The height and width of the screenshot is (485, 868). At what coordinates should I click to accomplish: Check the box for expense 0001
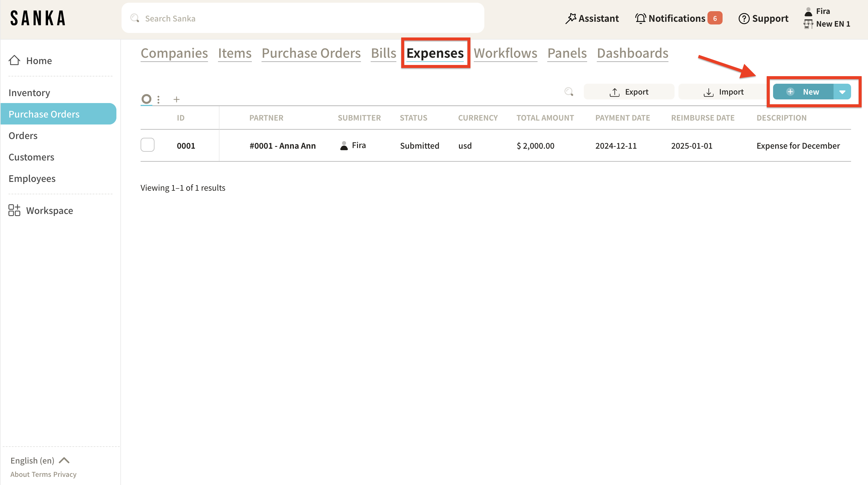147,145
